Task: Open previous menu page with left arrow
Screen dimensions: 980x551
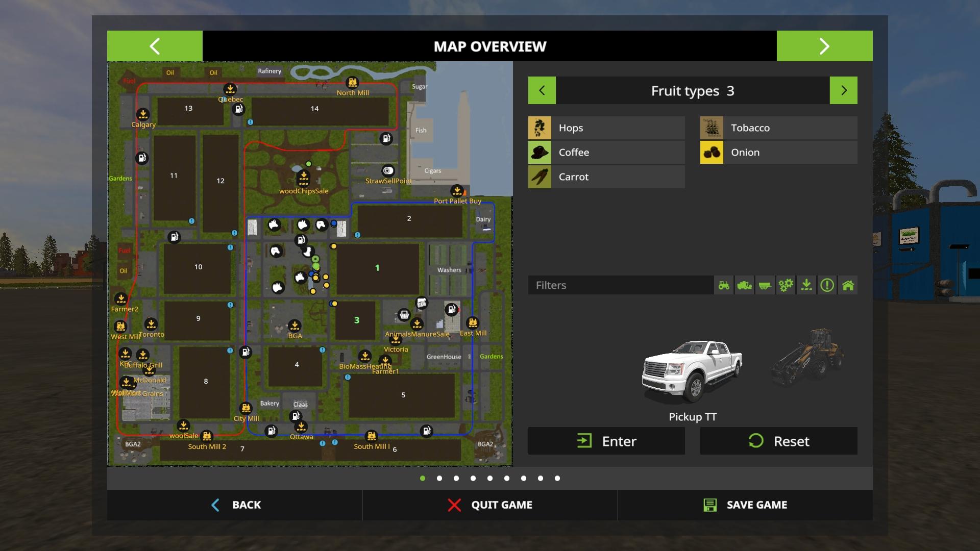Action: coord(155,46)
